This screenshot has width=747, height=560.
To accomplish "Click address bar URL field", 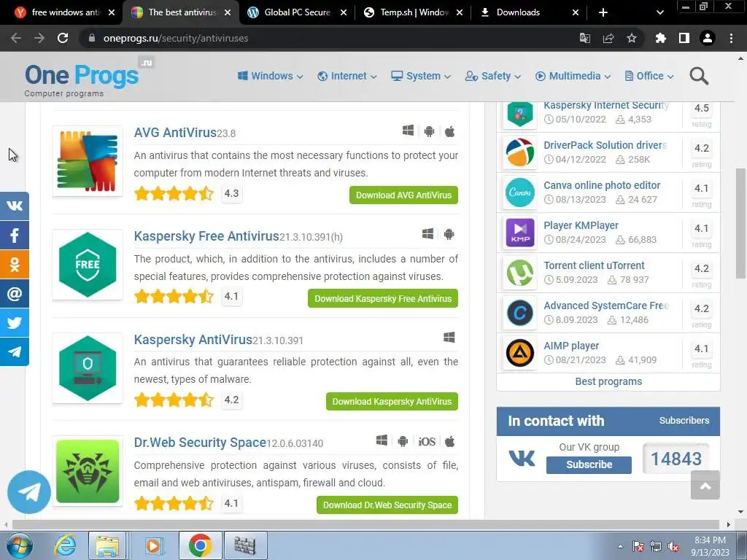I will 329,38.
